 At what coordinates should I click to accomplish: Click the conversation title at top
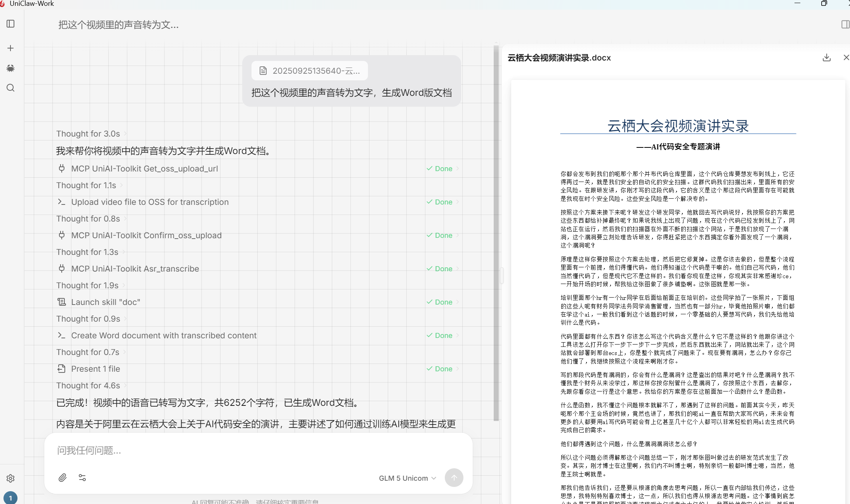[118, 25]
